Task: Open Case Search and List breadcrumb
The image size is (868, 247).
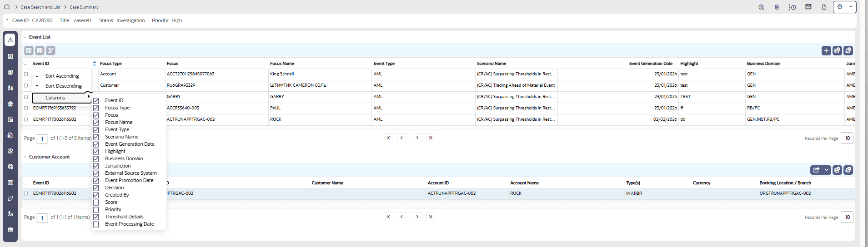Action: pos(40,7)
